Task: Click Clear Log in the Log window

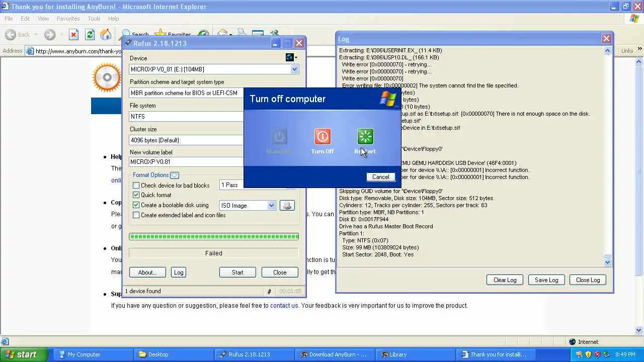Action: (x=505, y=280)
